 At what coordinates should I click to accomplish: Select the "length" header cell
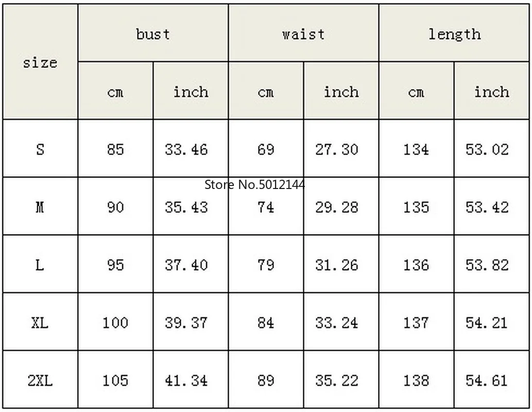(x=454, y=34)
